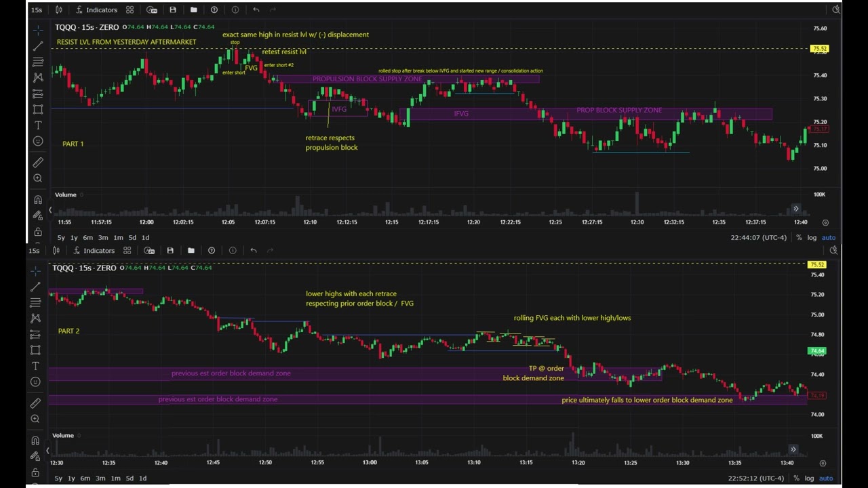
Task: Click the replay/alert icon in top chart toolbar
Action: pos(152,9)
